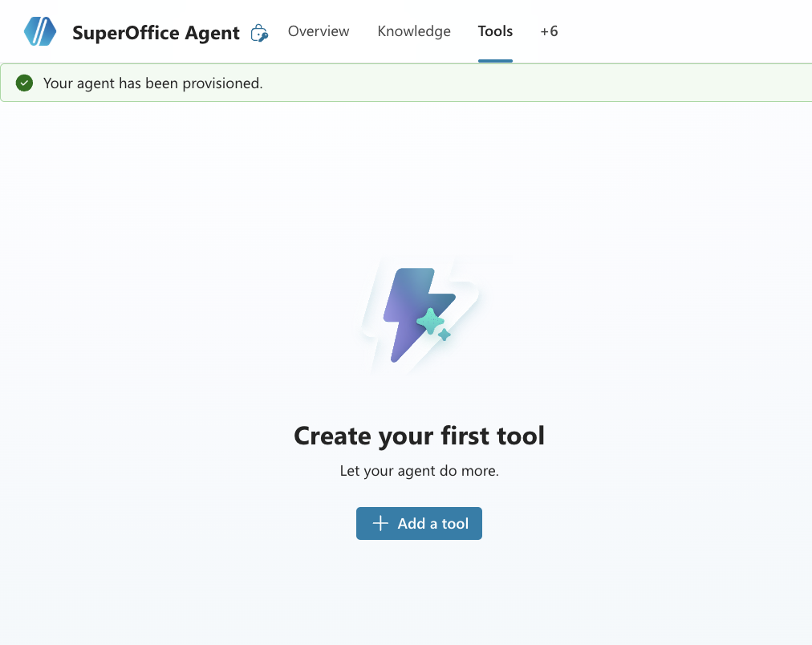Click the 'Let your agent do more.' text
The height and width of the screenshot is (645, 812).
[x=419, y=471]
